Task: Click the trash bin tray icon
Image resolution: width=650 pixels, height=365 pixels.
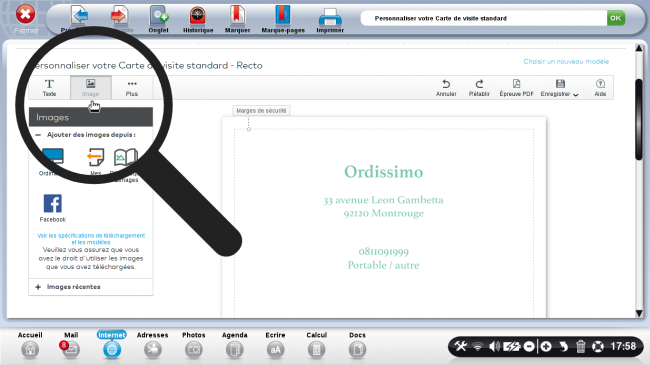Action: (x=581, y=346)
